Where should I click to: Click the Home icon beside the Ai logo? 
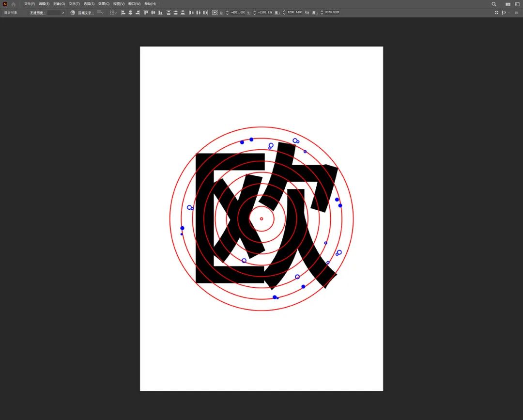point(14,4)
